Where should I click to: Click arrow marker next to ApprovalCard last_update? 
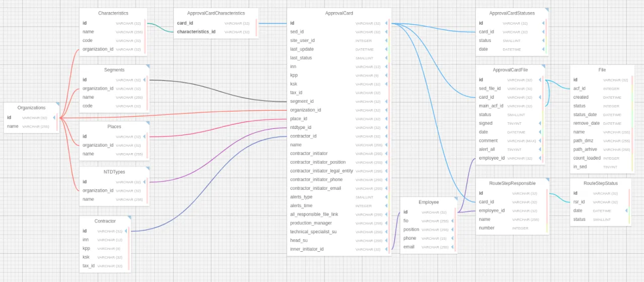click(x=386, y=49)
